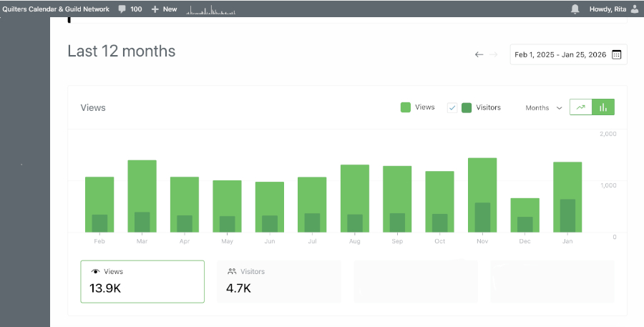Image resolution: width=644 pixels, height=327 pixels.
Task: Visit the Quilters Calendar & Guild Network site link
Action: coord(56,9)
